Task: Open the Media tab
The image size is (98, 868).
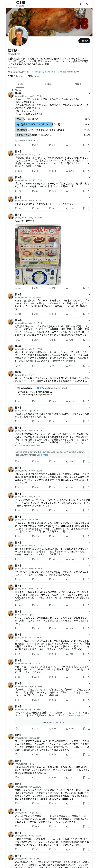Action: pyautogui.click(x=78, y=84)
